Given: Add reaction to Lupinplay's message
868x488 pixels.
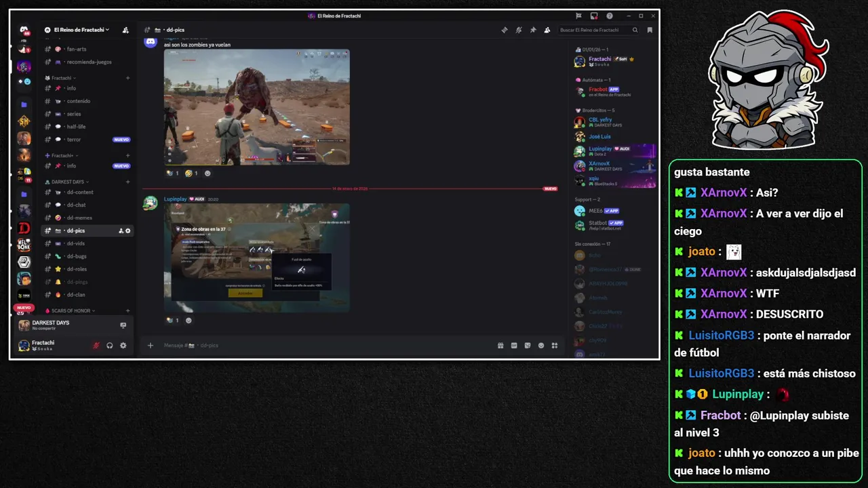Looking at the screenshot, I should pos(189,321).
